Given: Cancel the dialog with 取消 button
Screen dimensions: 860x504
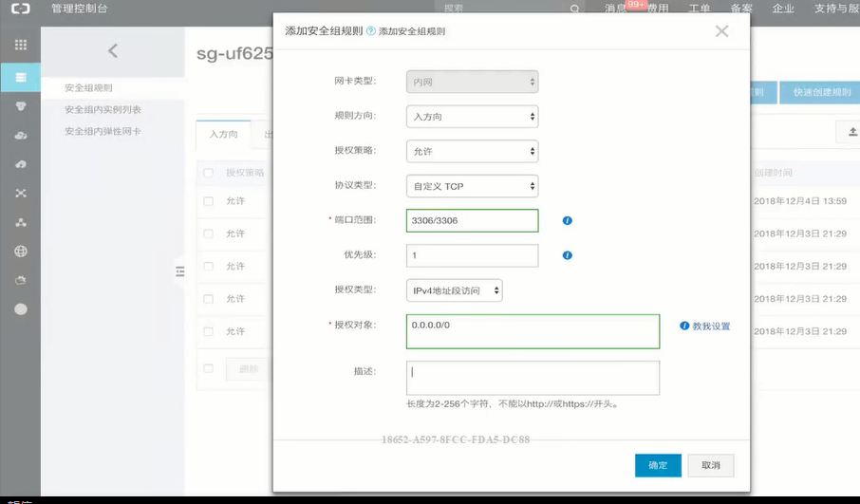Looking at the screenshot, I should pyautogui.click(x=711, y=465).
